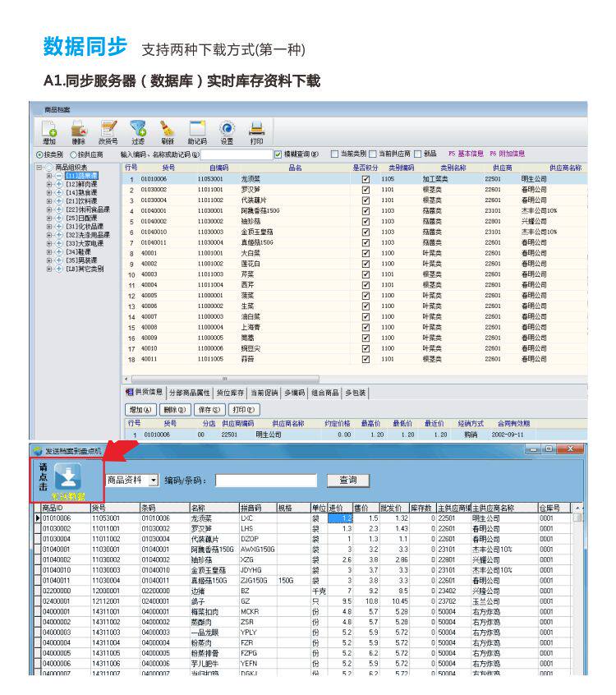Switch to the 多编码 tab
The width and height of the screenshot is (616, 695).
[x=295, y=393]
